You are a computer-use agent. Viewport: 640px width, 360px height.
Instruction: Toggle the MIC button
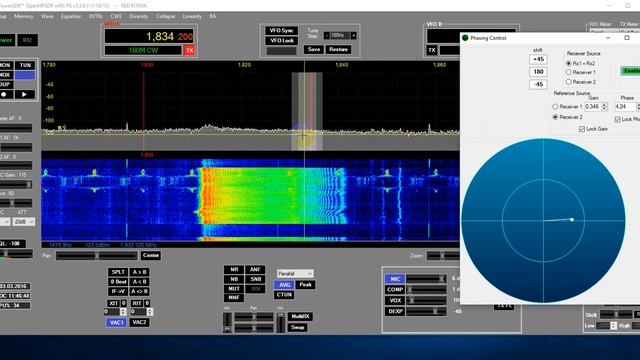(395, 279)
